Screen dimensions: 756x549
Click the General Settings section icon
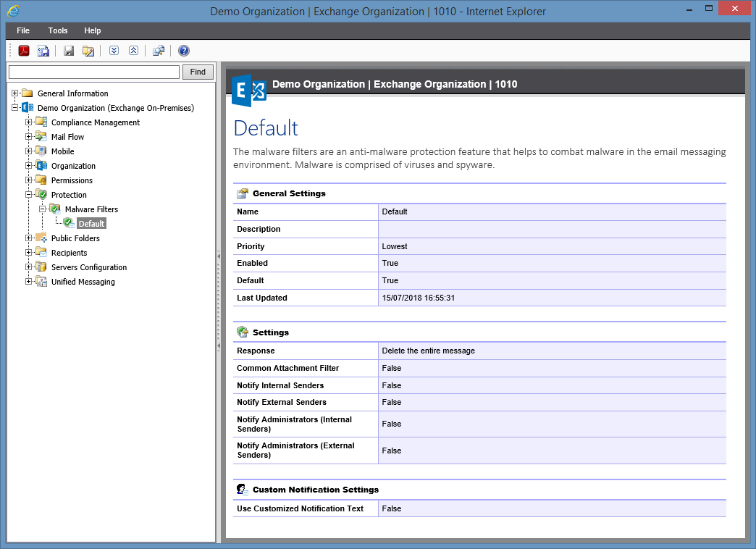coord(243,193)
